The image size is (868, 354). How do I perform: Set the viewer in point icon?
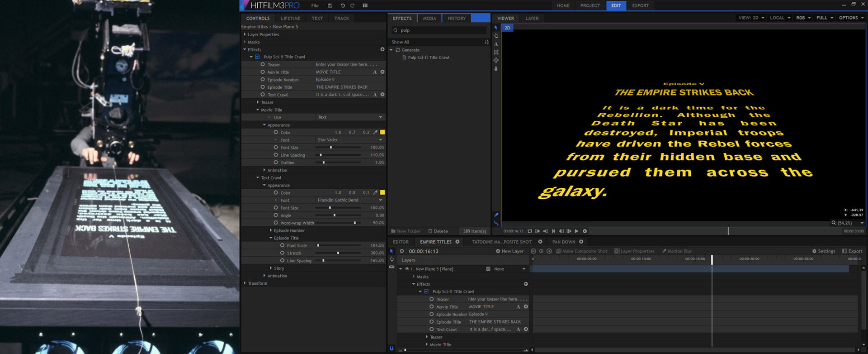pos(538,231)
